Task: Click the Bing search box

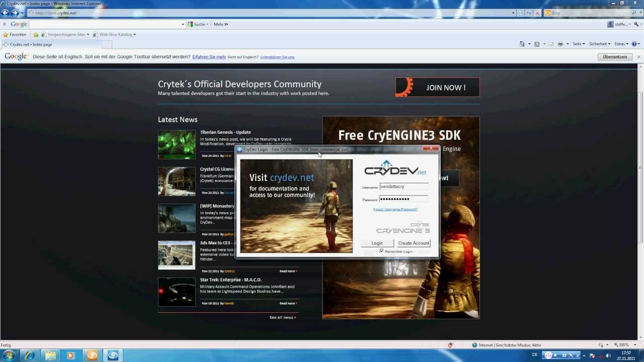Action: pyautogui.click(x=587, y=13)
